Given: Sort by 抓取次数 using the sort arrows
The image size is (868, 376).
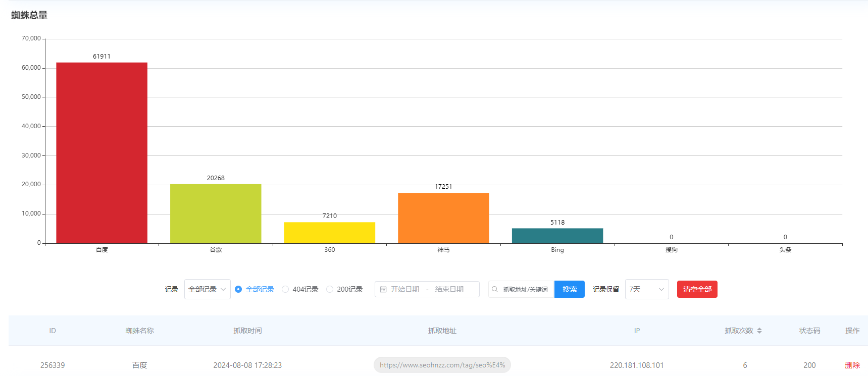Looking at the screenshot, I should click(759, 331).
